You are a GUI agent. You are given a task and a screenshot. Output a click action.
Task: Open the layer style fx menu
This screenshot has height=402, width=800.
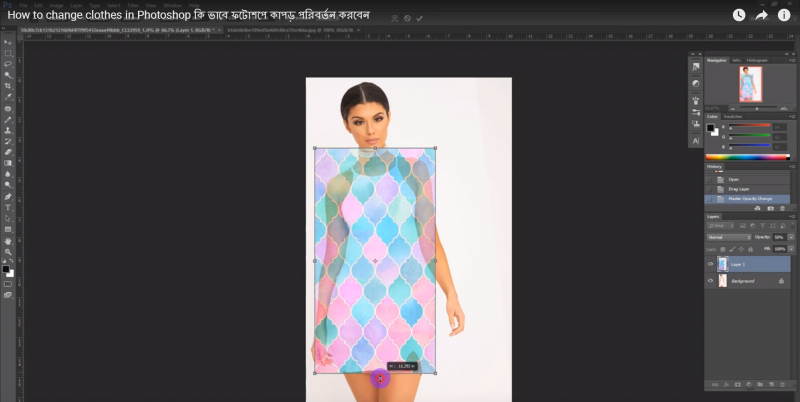[x=726, y=385]
